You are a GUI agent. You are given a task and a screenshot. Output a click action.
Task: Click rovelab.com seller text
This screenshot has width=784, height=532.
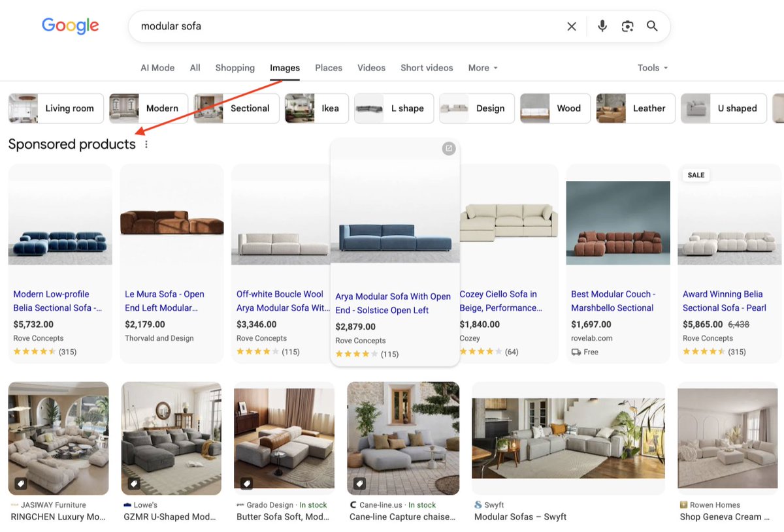click(x=592, y=338)
